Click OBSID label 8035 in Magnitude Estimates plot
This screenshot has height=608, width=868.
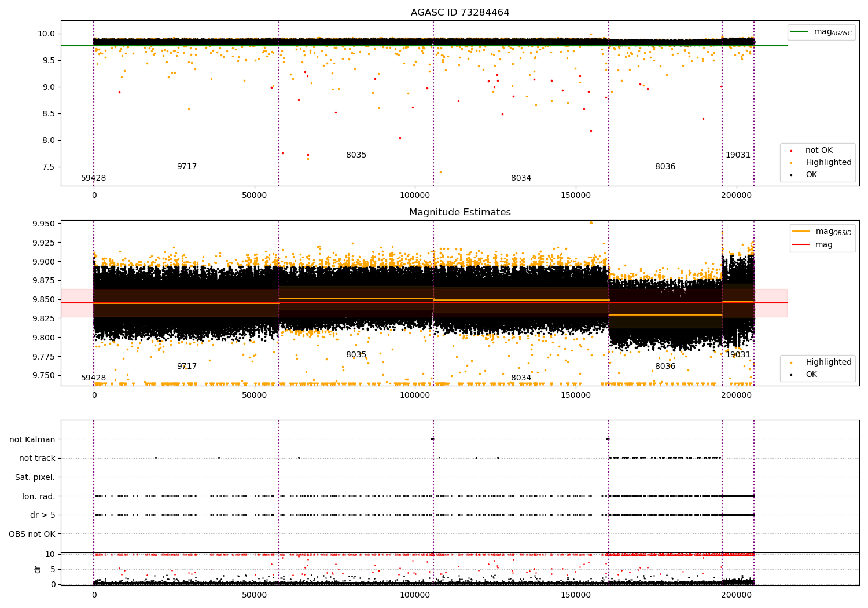(356, 355)
